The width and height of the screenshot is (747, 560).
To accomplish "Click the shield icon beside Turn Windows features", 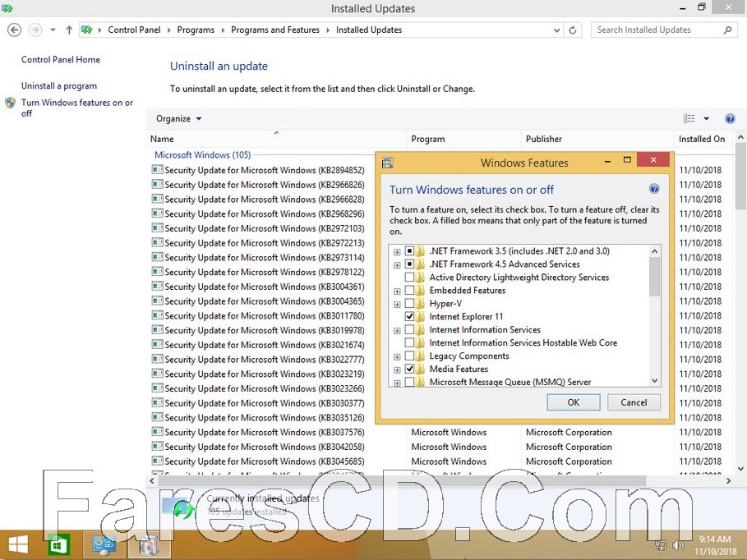I will tap(10, 103).
